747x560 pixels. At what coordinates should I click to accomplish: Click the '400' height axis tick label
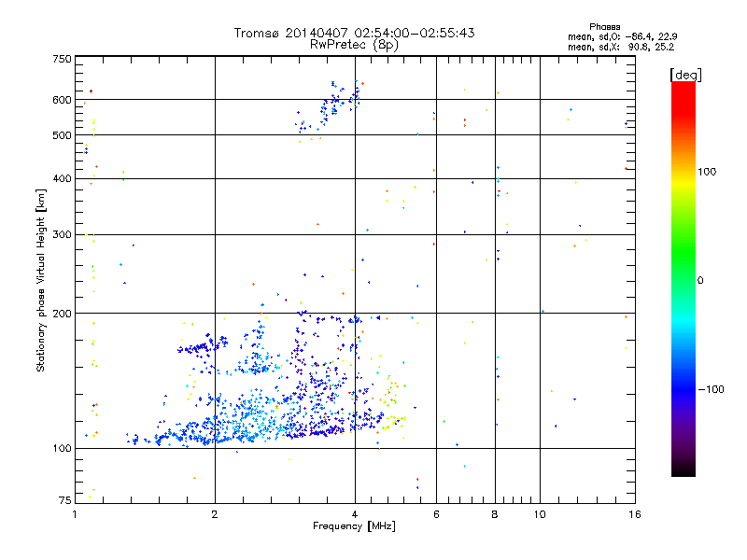click(62, 179)
